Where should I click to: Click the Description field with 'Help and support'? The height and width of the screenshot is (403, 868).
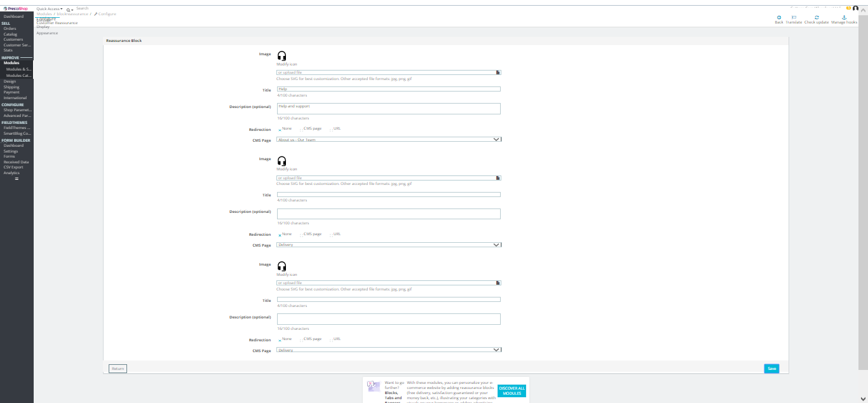pyautogui.click(x=389, y=109)
